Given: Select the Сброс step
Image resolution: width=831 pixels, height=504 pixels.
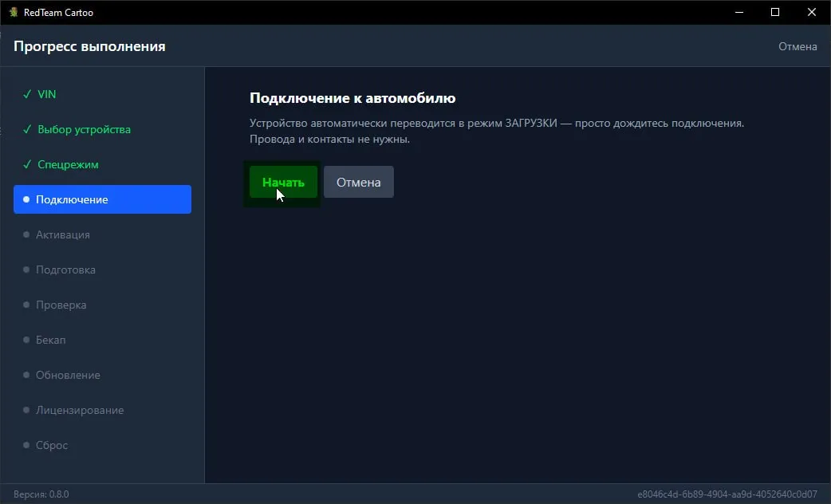Looking at the screenshot, I should click(102, 445).
